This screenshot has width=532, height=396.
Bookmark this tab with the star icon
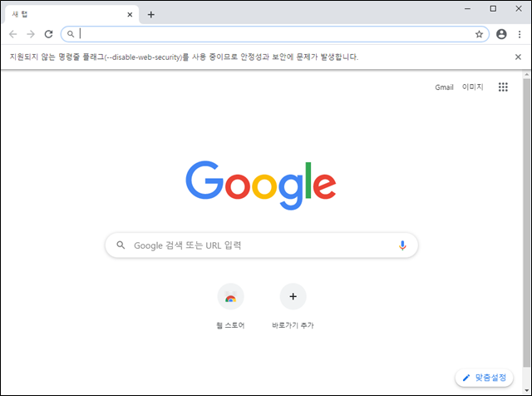(x=479, y=34)
